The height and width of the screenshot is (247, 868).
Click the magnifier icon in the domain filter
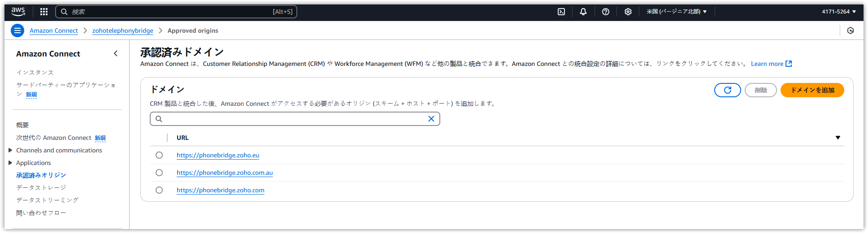[159, 119]
